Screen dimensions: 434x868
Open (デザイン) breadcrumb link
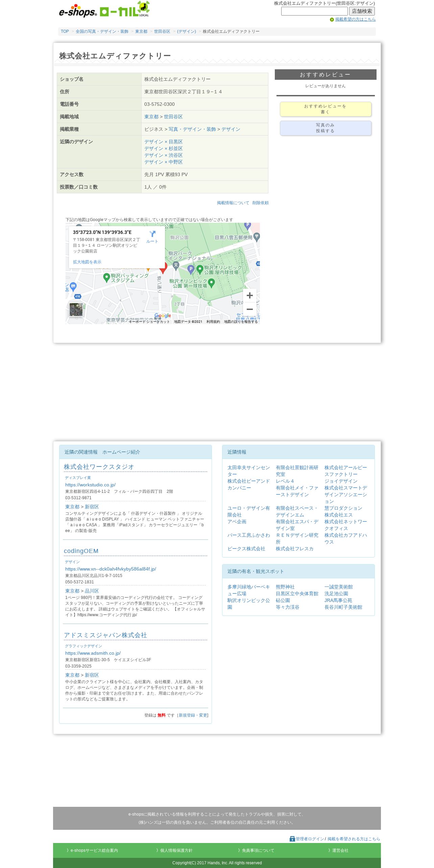187,31
